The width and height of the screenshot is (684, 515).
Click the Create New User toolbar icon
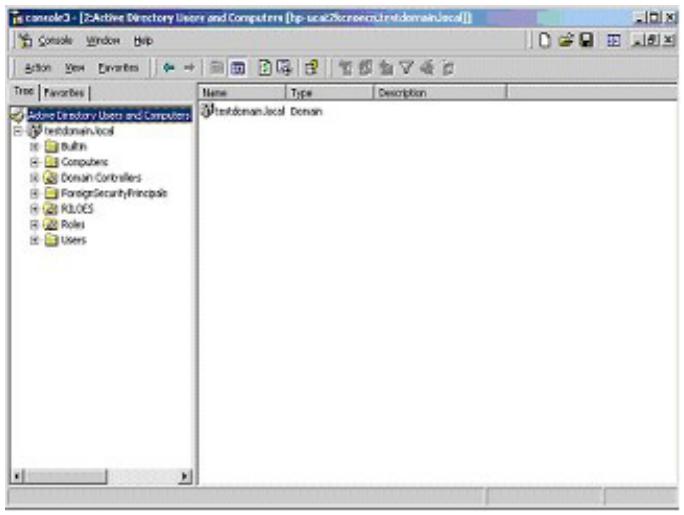click(345, 68)
